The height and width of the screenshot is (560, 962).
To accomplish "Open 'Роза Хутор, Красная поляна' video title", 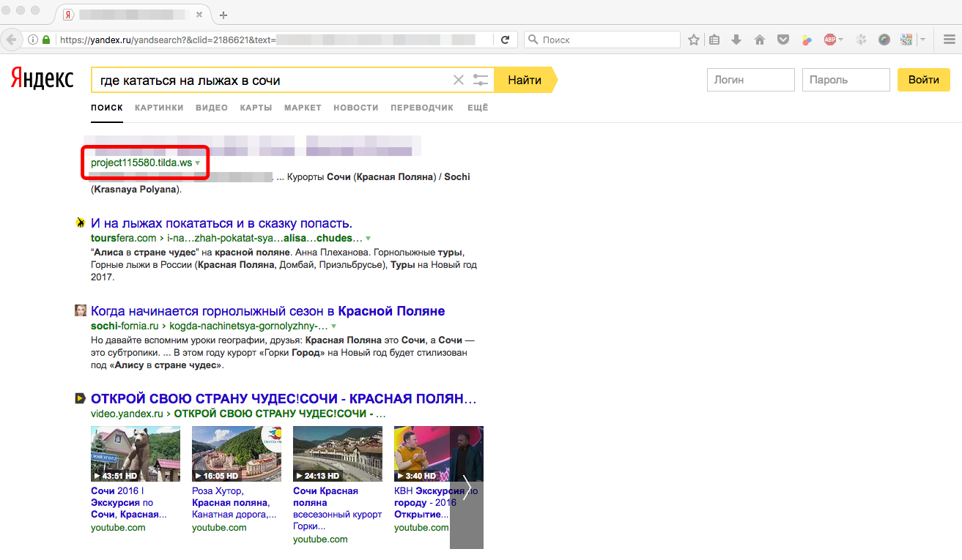I will coord(234,503).
